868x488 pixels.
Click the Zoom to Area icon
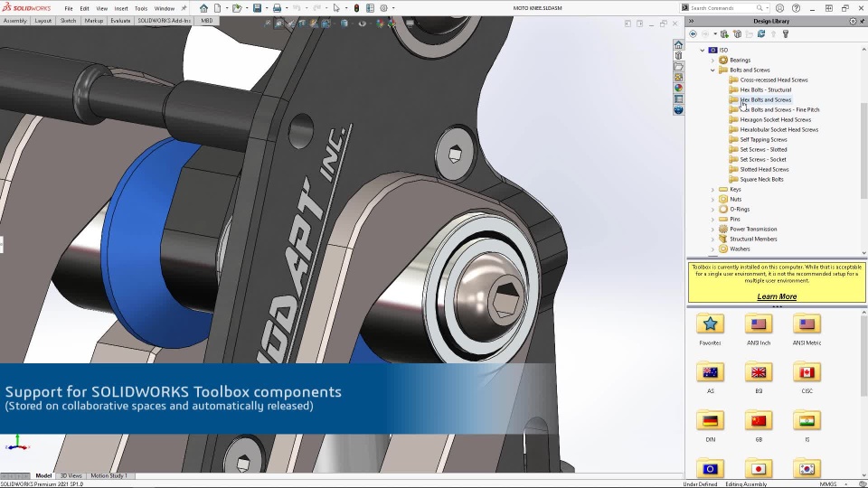click(279, 23)
